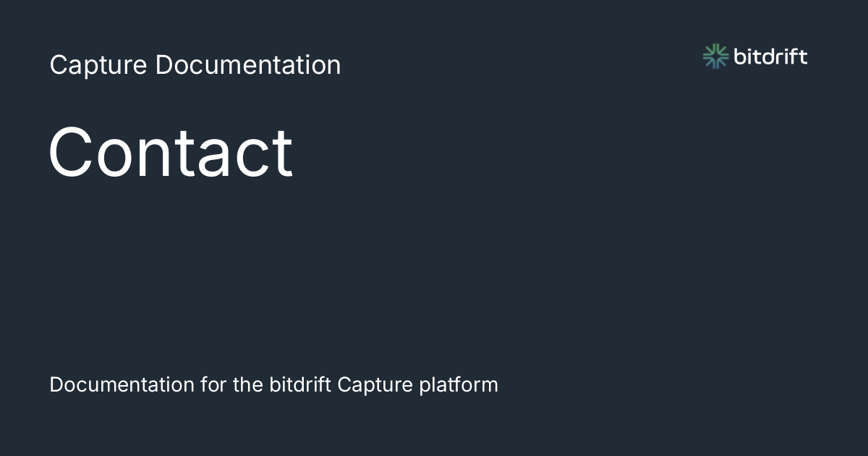Open the Capture Documentation header text

tap(195, 65)
